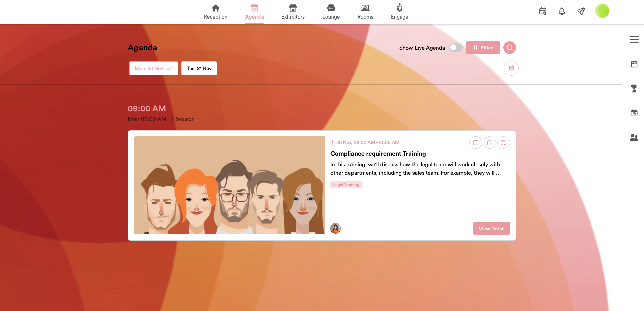644x311 pixels.
Task: Open attendees people icon in sidebar
Action: pyautogui.click(x=634, y=137)
